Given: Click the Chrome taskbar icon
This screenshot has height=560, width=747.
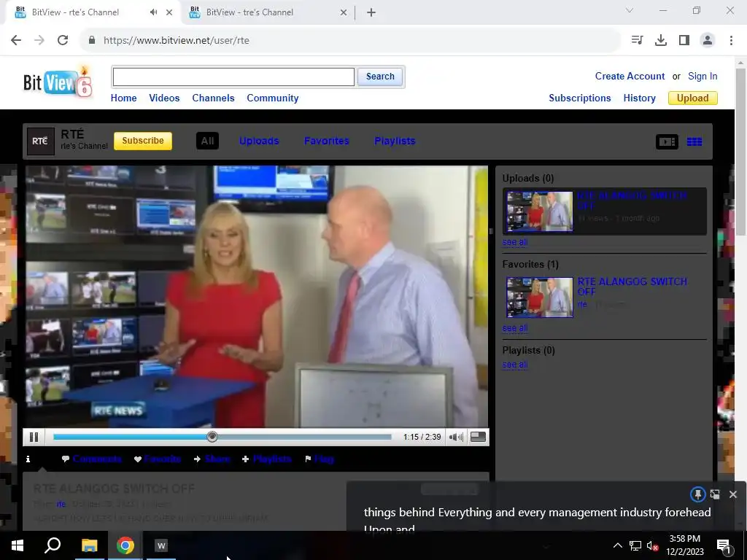Looking at the screenshot, I should point(125,545).
